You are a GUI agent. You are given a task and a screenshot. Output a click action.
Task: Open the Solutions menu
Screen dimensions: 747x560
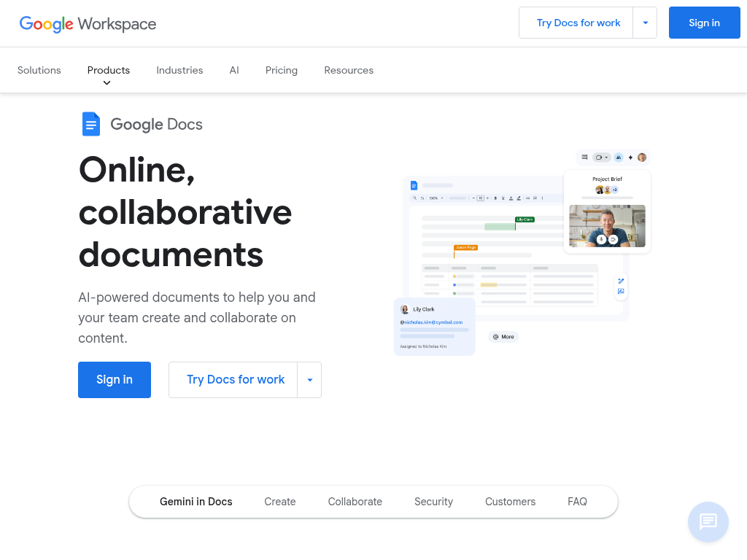(x=39, y=70)
